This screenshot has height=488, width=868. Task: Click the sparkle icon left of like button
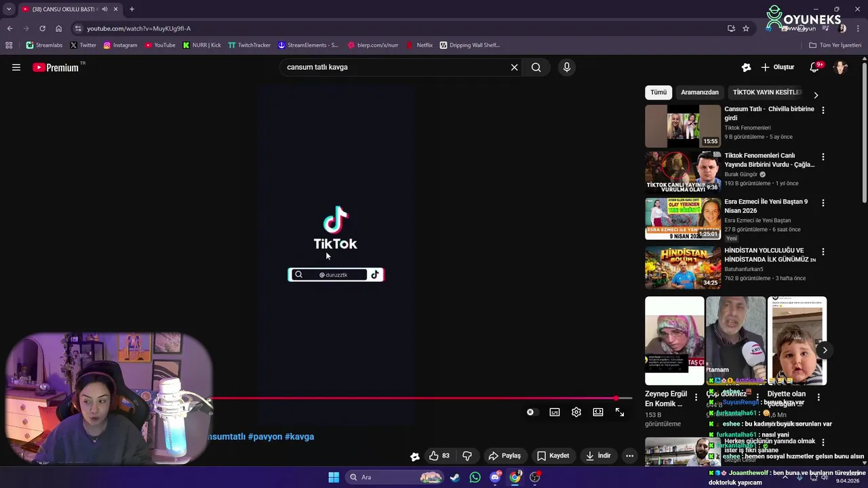(415, 456)
